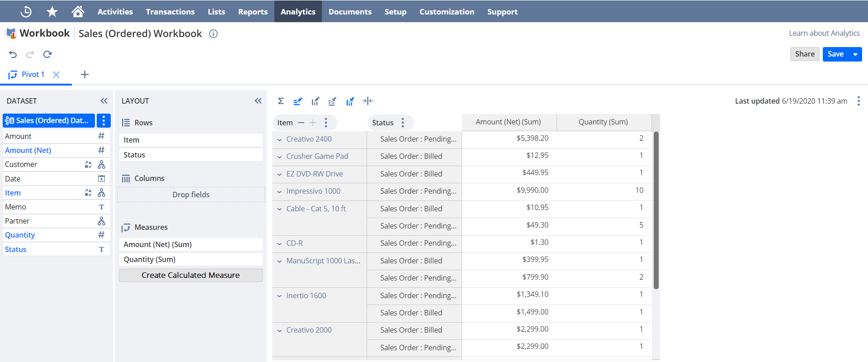Open Learn about Analytics link
This screenshot has height=362, width=868.
(x=824, y=33)
